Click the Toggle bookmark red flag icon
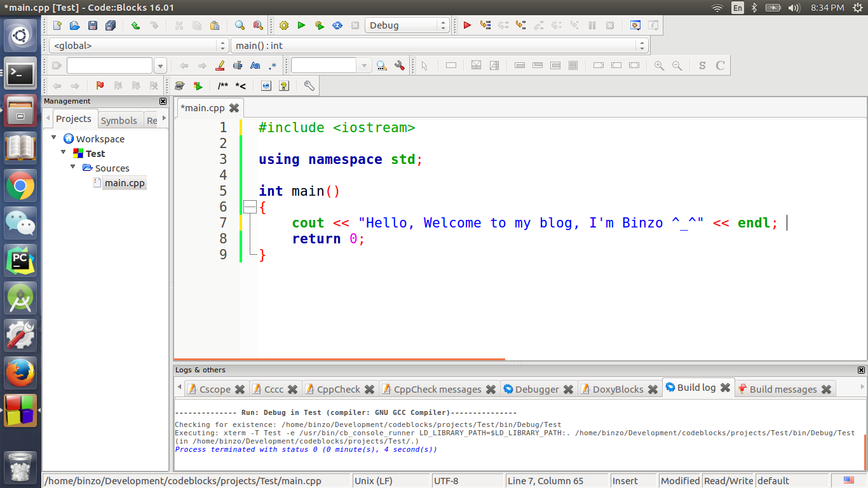This screenshot has width=868, height=488. (100, 86)
